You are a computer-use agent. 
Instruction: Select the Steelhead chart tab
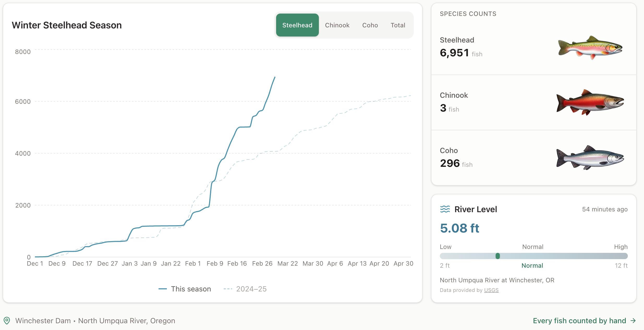pyautogui.click(x=297, y=25)
